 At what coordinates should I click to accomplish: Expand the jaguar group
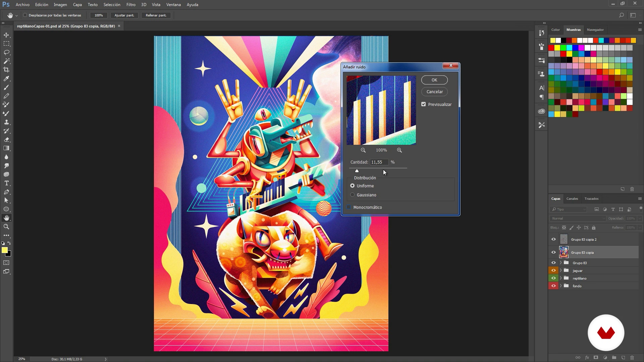tap(561, 270)
